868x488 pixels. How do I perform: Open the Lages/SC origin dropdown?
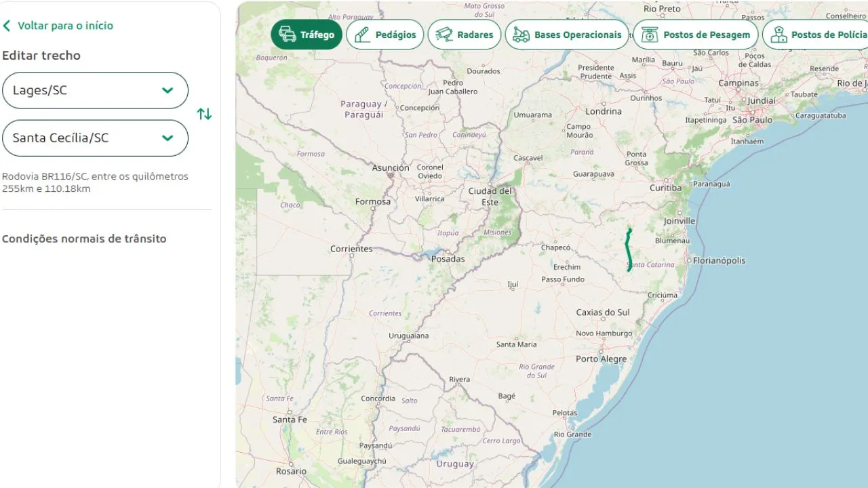click(95, 90)
